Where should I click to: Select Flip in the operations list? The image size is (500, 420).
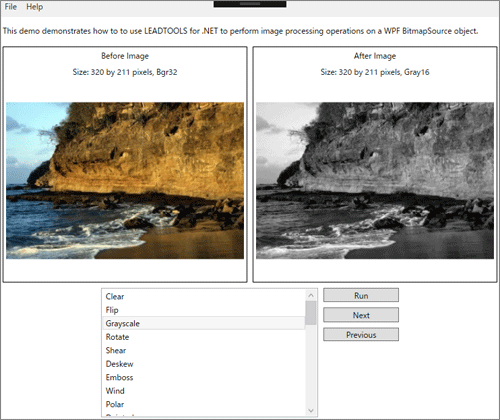[203, 310]
